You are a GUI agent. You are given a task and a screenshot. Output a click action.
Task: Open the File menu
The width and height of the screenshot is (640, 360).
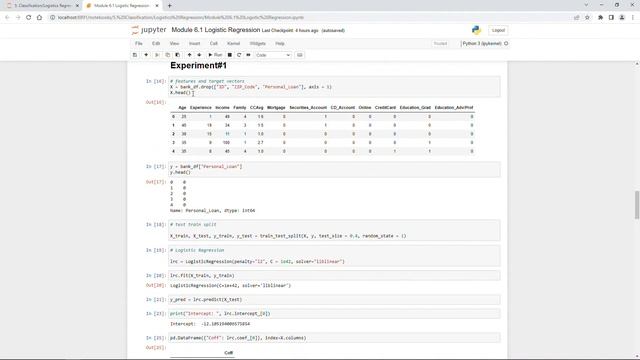[139, 43]
